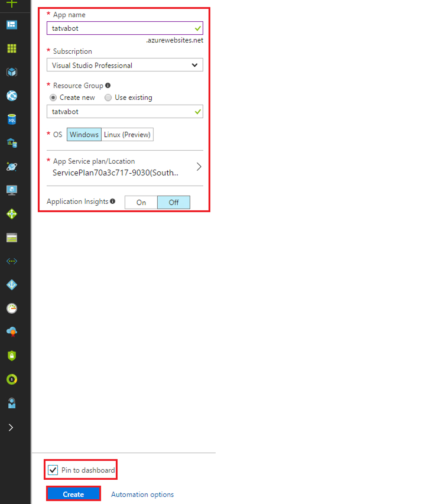Open the Dashboard sidebar icon
This screenshot has width=423, height=504.
click(12, 25)
